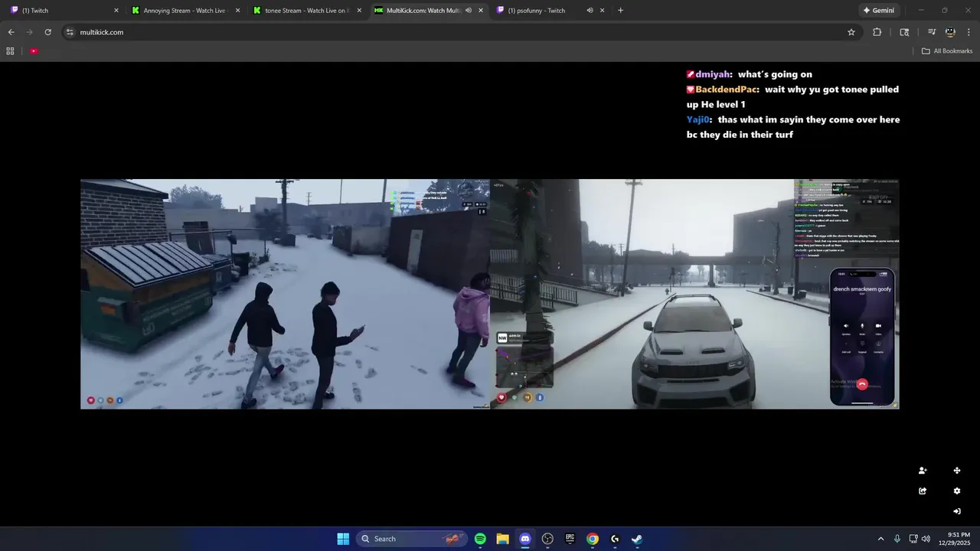
Task: Click the share layout icon
Action: tap(923, 491)
